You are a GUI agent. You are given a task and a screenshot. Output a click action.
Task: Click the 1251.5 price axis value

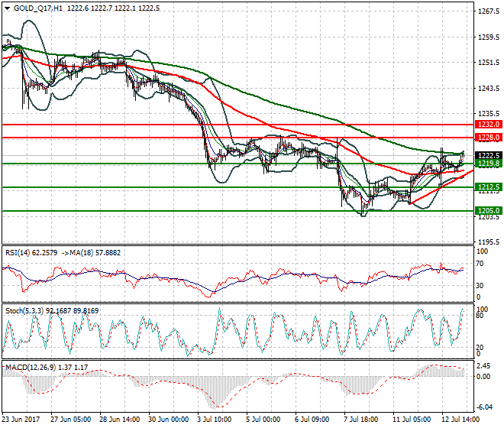click(489, 63)
